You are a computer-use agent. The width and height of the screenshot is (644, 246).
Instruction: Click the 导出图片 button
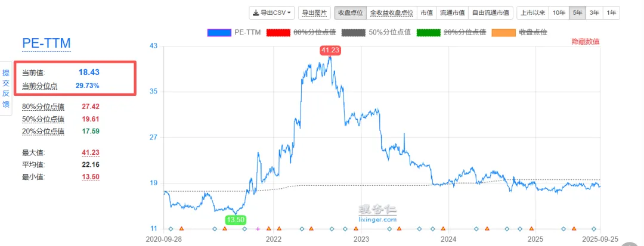315,13
